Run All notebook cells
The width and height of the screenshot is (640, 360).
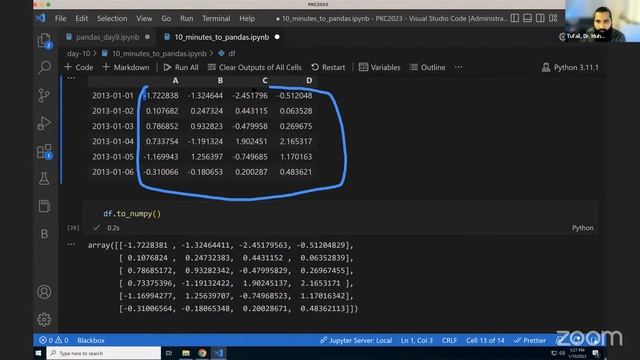coord(181,67)
